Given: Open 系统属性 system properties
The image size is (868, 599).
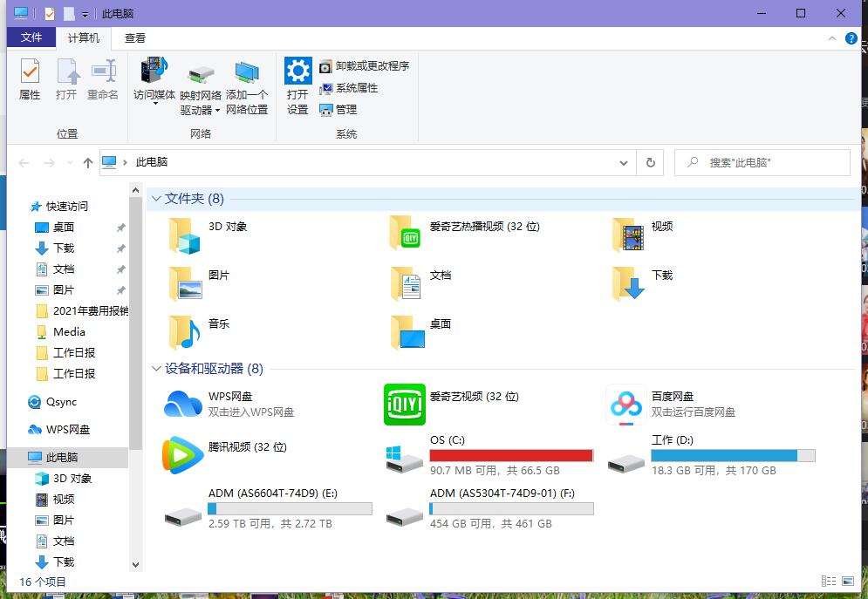Looking at the screenshot, I should click(349, 88).
